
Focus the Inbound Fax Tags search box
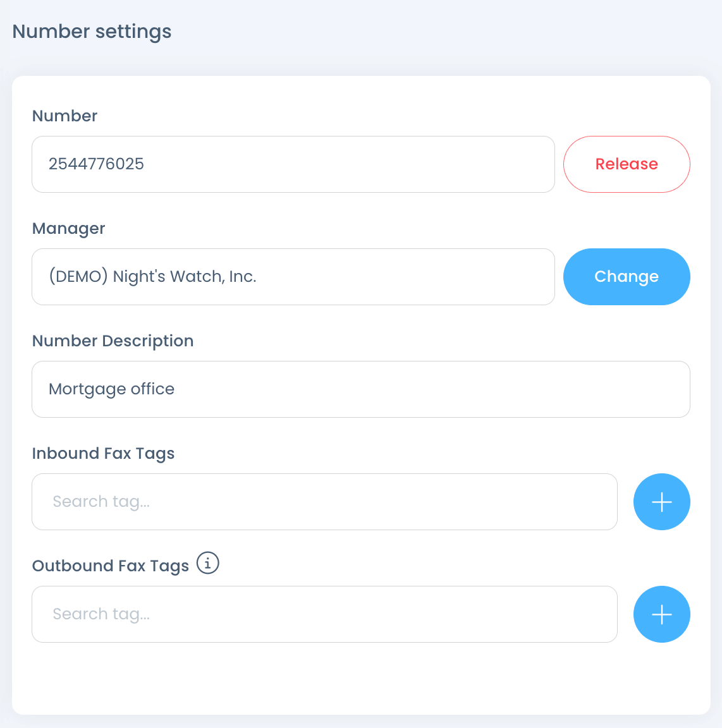pos(324,502)
